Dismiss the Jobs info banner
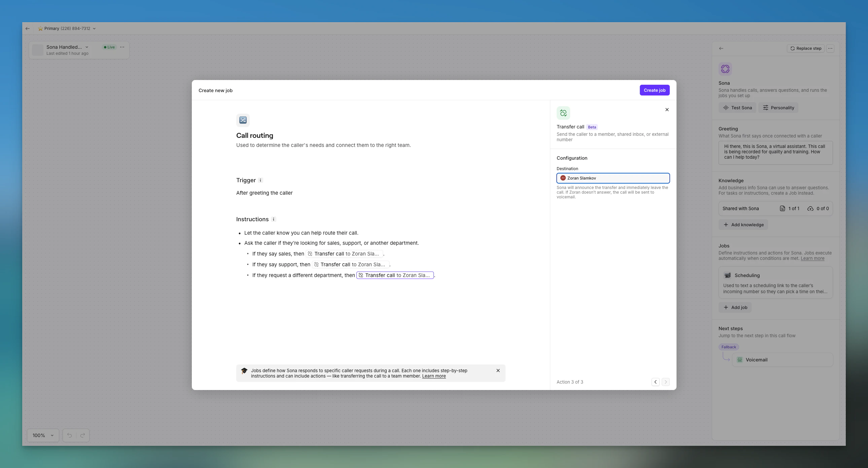This screenshot has height=468, width=868. click(498, 371)
